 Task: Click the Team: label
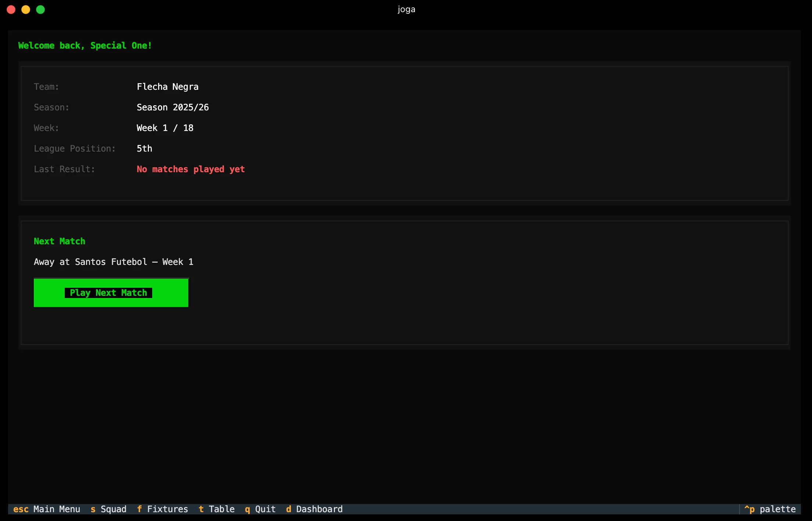click(46, 87)
